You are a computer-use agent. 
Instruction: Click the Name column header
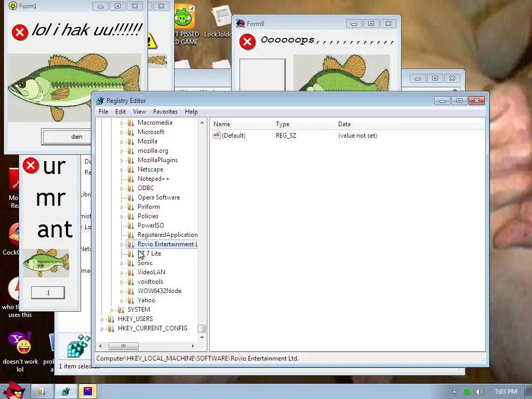241,124
